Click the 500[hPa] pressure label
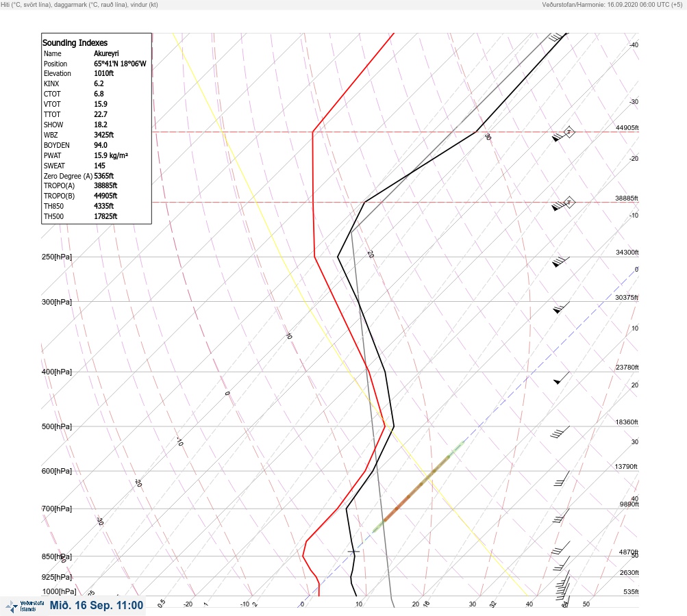This screenshot has height=616, width=687. [57, 426]
